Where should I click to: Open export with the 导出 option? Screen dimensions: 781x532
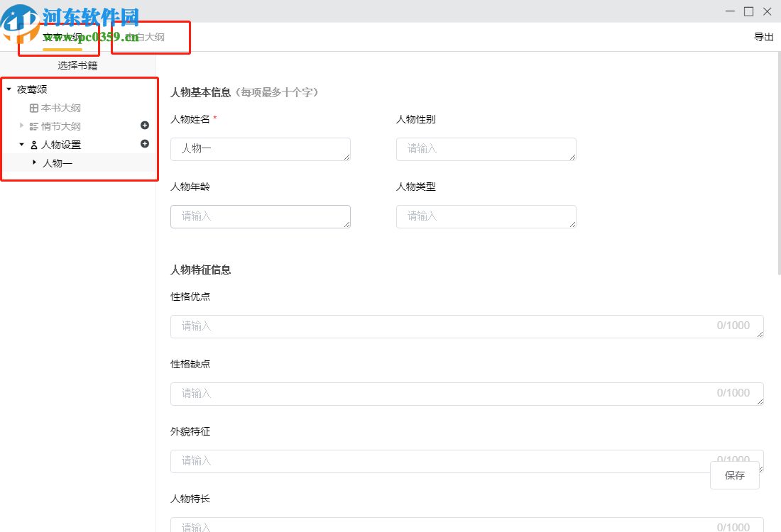point(764,37)
